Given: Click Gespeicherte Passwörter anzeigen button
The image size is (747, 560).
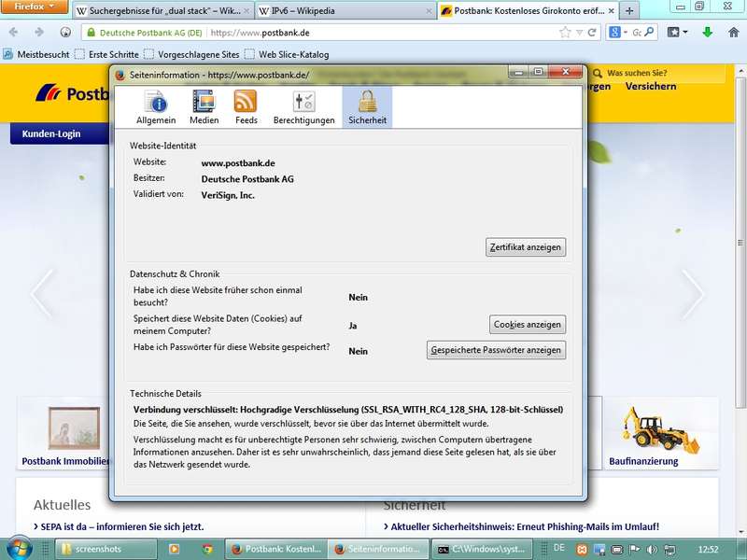Looking at the screenshot, I should (496, 350).
